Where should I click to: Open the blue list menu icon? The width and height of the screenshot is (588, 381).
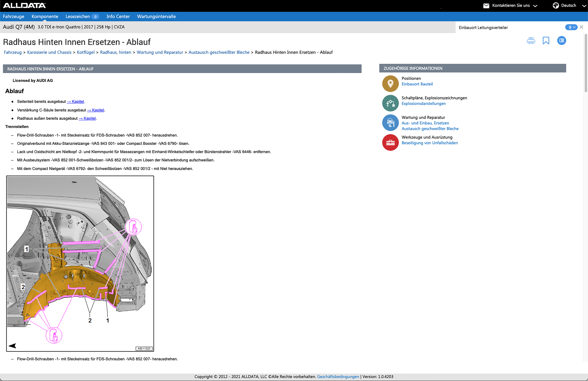(x=561, y=41)
